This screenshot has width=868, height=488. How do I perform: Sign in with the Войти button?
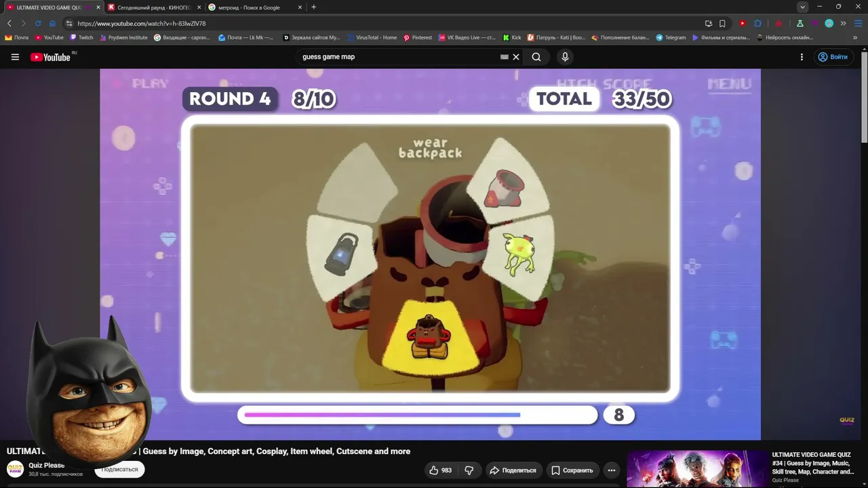pos(833,57)
